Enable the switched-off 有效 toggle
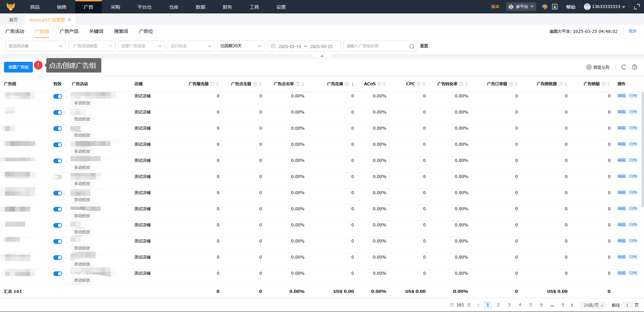 (x=58, y=177)
